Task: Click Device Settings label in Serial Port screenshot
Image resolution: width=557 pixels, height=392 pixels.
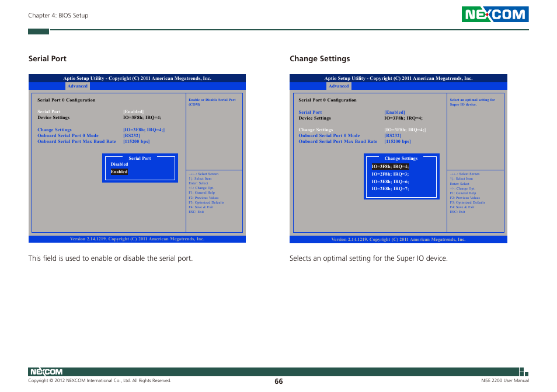Action: click(x=54, y=117)
